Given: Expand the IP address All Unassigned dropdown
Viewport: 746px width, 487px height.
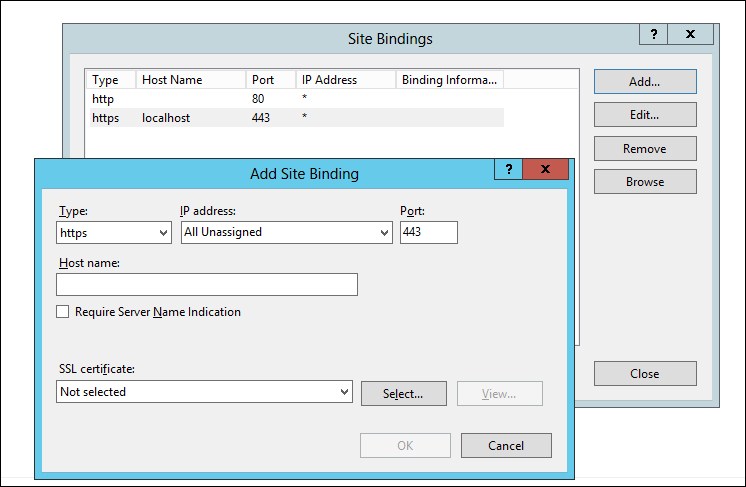Looking at the screenshot, I should (287, 233).
